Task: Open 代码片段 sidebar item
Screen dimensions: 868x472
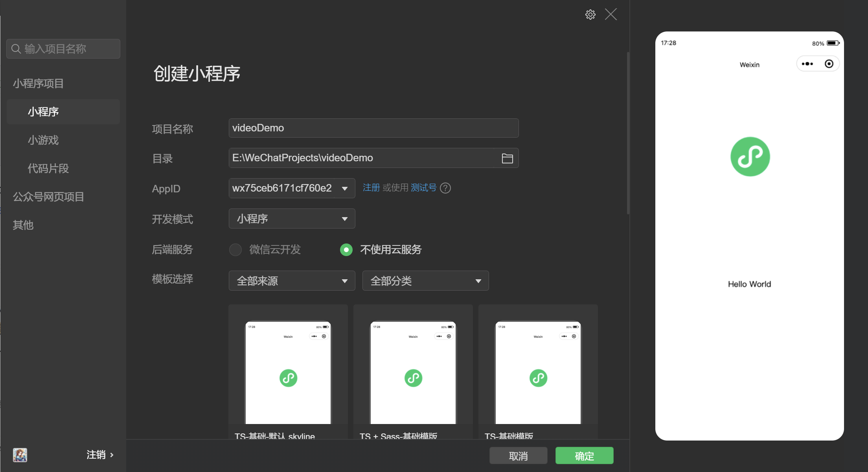Action: pos(48,168)
